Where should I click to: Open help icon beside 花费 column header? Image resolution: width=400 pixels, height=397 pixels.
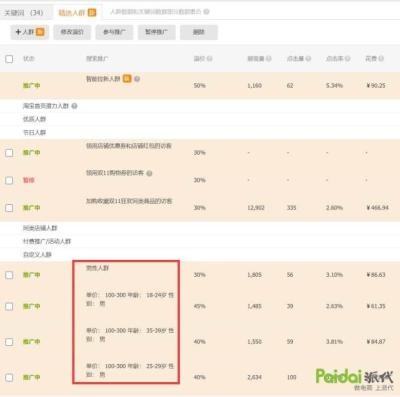[381, 59]
